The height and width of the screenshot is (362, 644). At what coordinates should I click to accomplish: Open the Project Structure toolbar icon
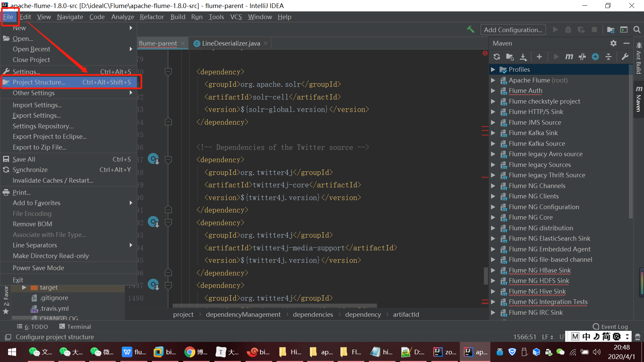610,29
